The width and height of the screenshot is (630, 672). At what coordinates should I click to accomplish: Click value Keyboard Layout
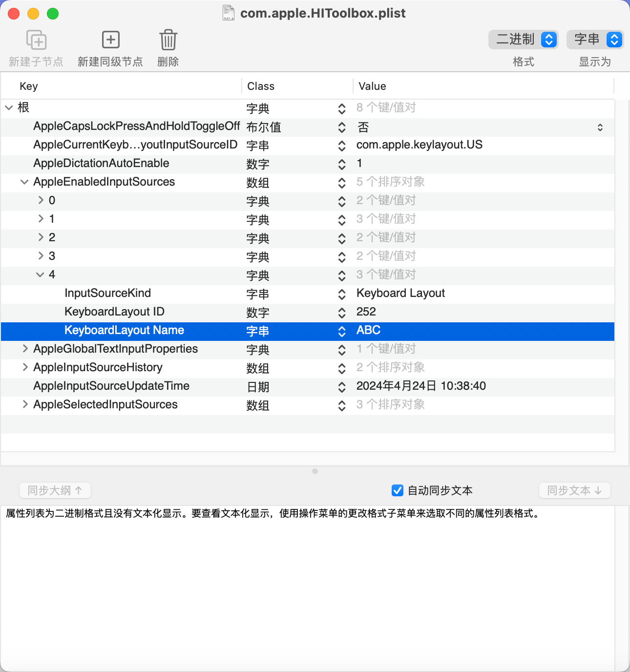[401, 293]
